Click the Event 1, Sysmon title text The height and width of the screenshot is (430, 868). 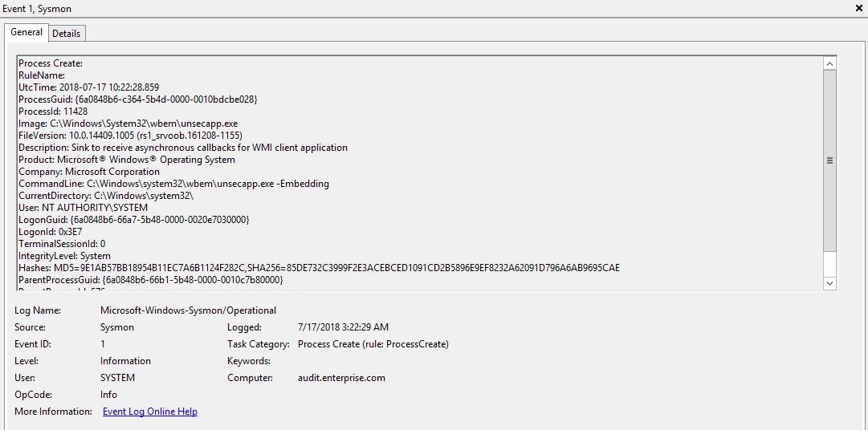(x=37, y=8)
